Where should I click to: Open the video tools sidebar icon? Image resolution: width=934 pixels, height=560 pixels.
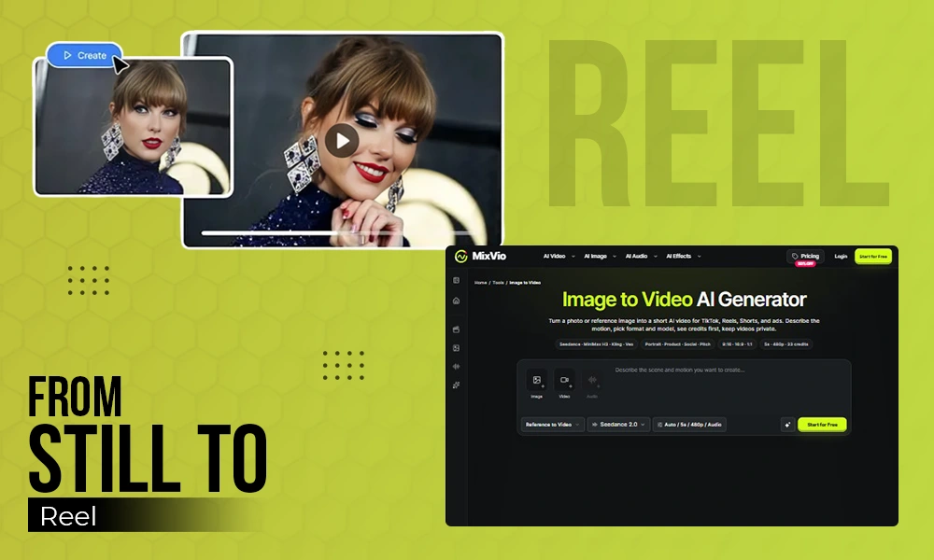click(x=457, y=329)
